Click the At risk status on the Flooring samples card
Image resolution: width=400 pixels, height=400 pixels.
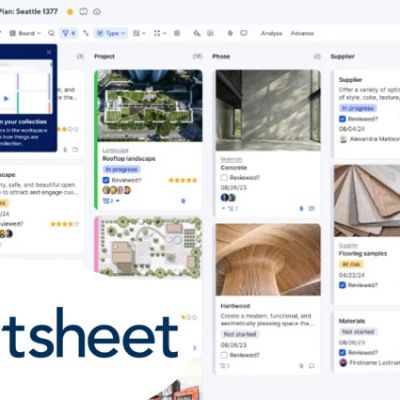tap(351, 264)
